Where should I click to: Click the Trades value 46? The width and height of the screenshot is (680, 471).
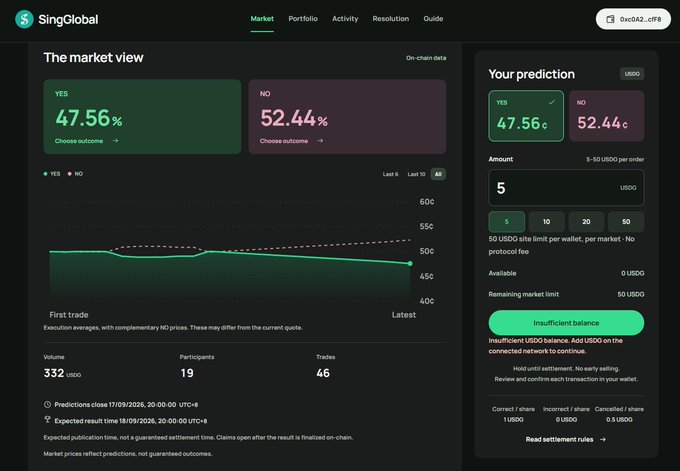(323, 373)
